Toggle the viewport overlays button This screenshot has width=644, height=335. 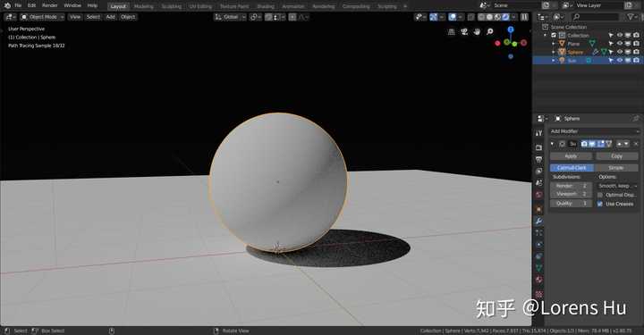coord(453,17)
